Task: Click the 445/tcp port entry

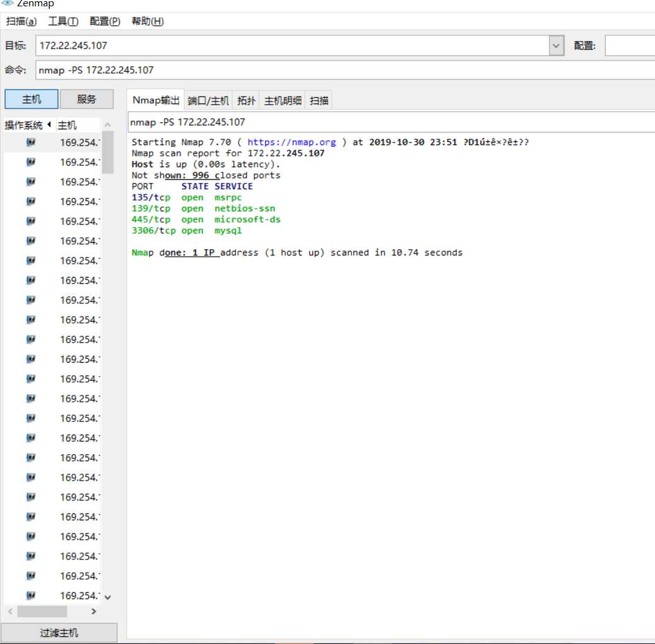Action: click(151, 220)
